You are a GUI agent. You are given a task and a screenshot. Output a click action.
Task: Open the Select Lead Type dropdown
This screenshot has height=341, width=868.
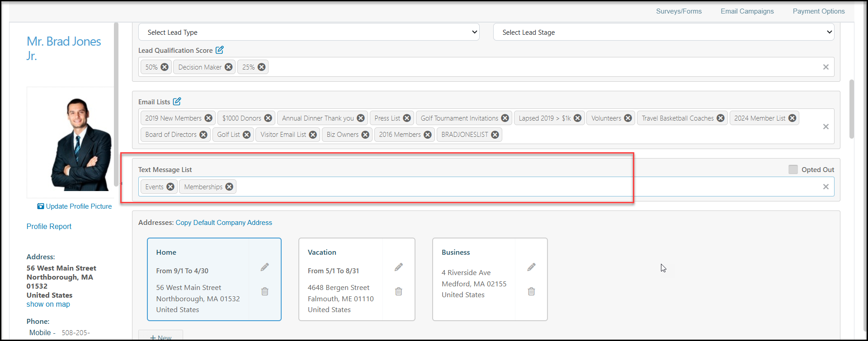point(309,32)
